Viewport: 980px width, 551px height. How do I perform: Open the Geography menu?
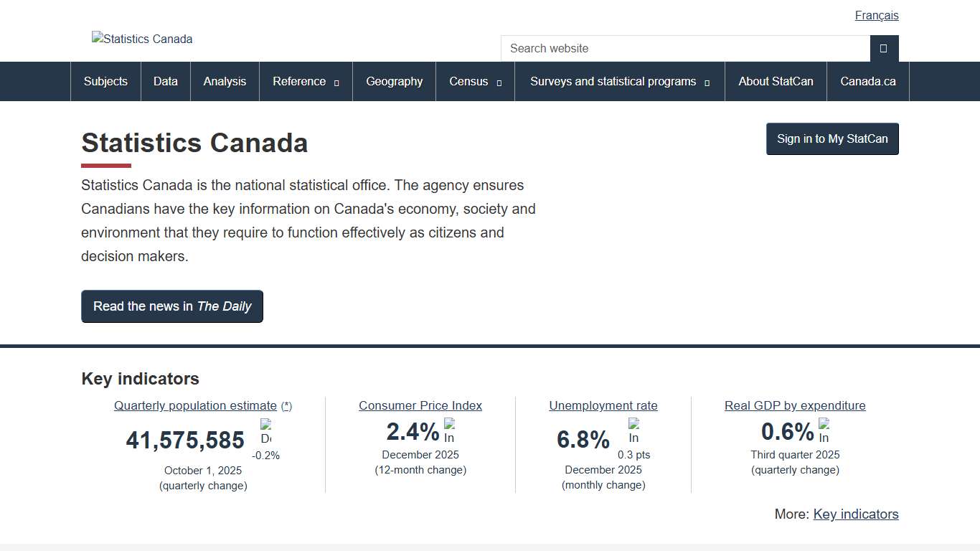(x=394, y=81)
